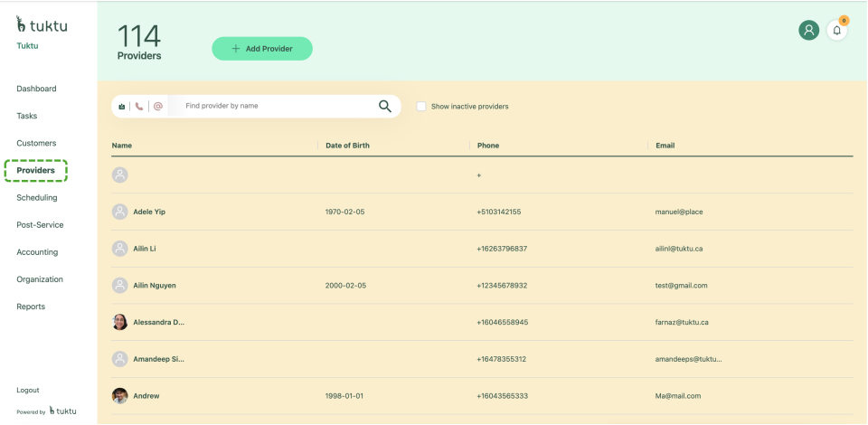Click the Add Provider button

[x=262, y=49]
